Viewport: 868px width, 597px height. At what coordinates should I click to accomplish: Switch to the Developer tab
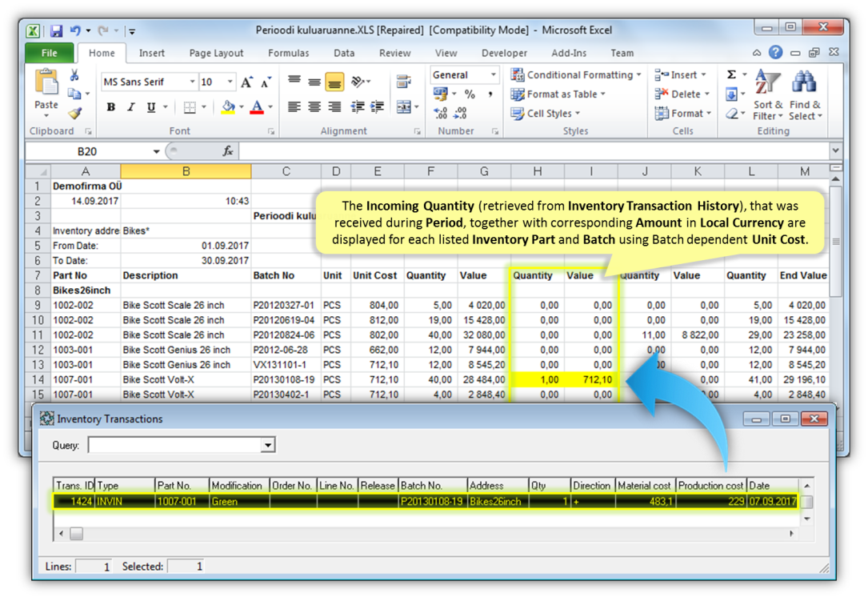tap(504, 53)
